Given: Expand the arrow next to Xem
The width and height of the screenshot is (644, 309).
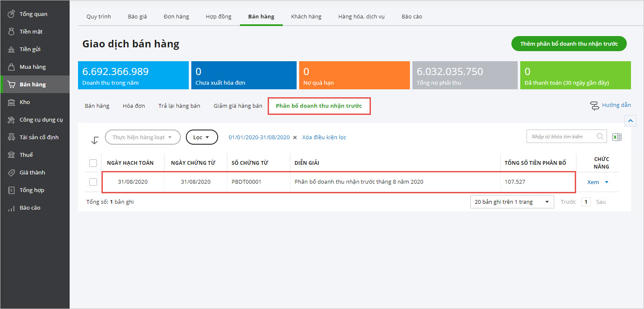Looking at the screenshot, I should click(606, 182).
